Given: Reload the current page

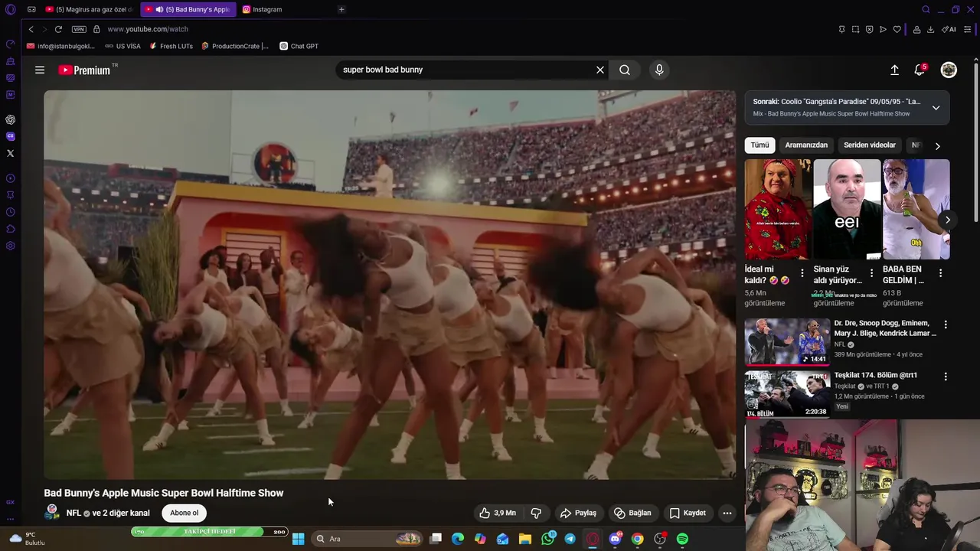Looking at the screenshot, I should (58, 29).
